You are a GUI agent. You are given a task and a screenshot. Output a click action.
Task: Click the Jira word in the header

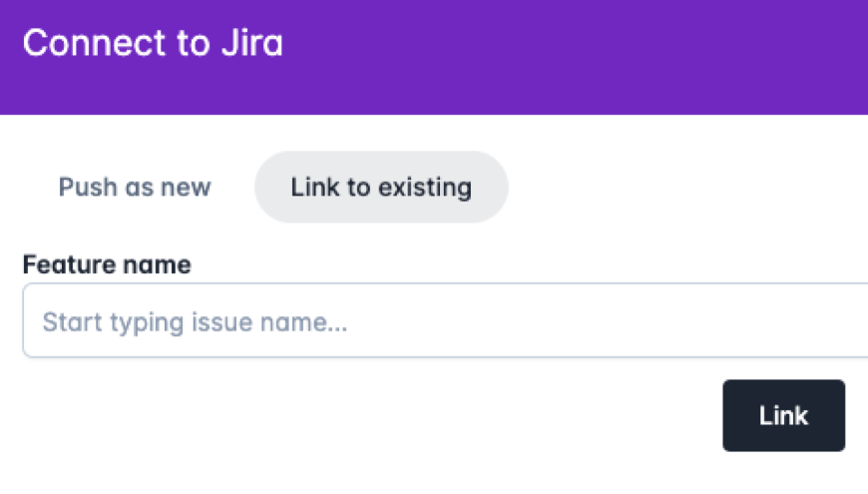(x=252, y=43)
